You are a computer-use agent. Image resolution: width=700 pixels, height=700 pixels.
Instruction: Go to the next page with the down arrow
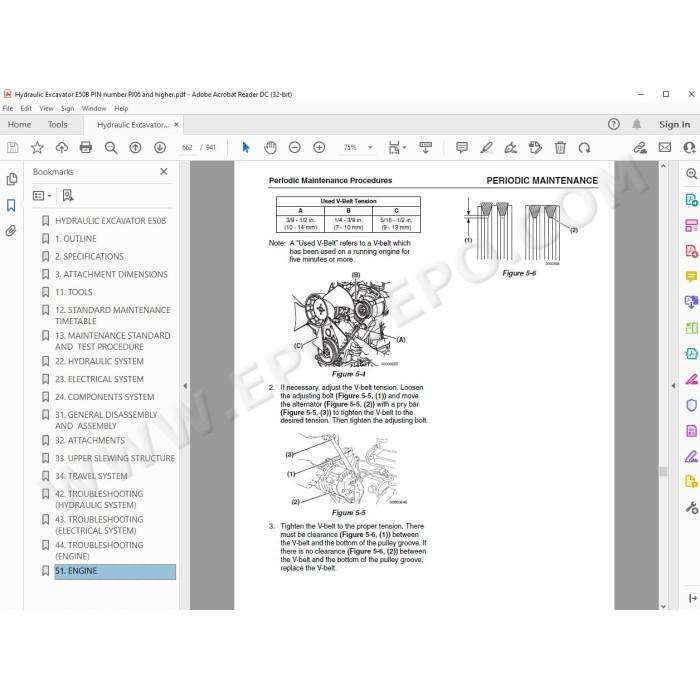pyautogui.click(x=160, y=147)
